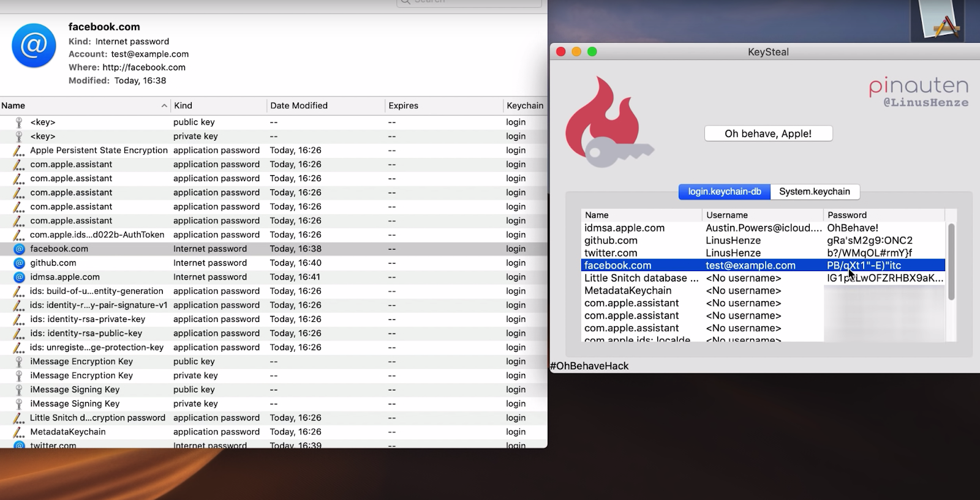The image size is (980, 500).
Task: Click the Oh behave, Apple! button
Action: tap(768, 133)
